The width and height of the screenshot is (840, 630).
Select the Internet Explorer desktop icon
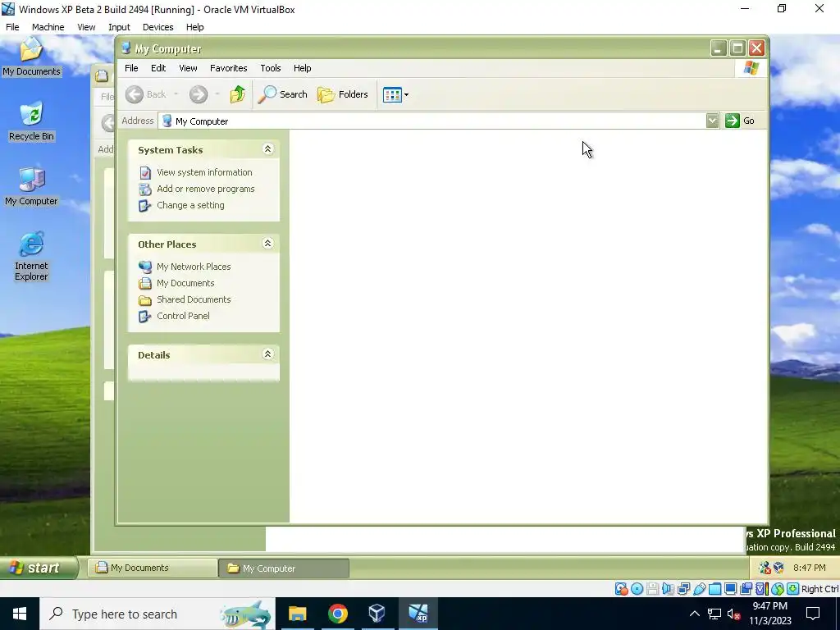click(31, 257)
